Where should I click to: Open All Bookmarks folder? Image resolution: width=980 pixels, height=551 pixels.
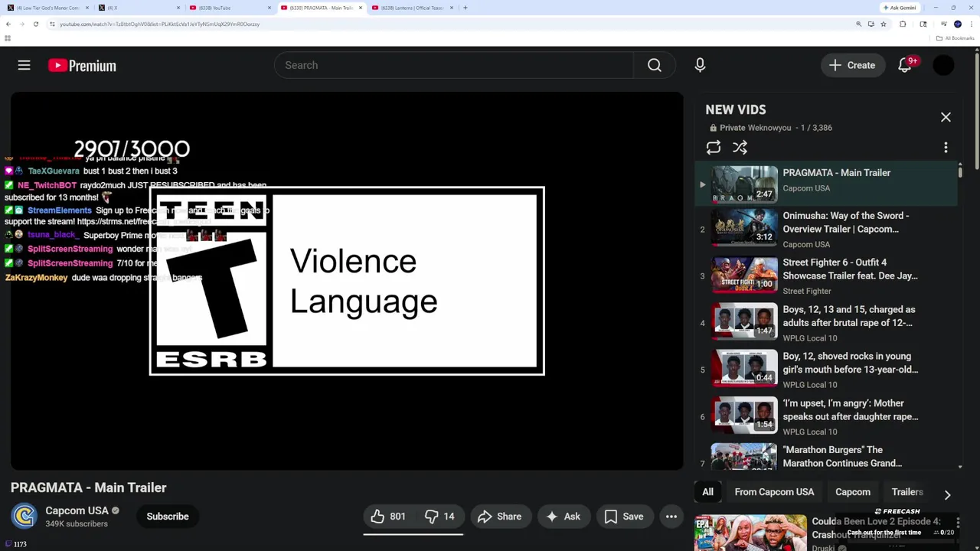(955, 38)
